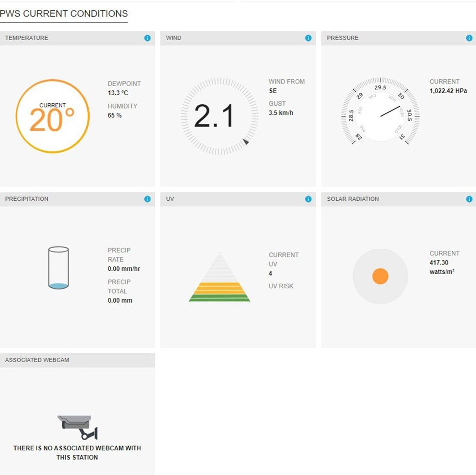Click the wind speed 2.1 compass dial
Image resolution: width=476 pixels, height=475 pixels.
tap(219, 116)
